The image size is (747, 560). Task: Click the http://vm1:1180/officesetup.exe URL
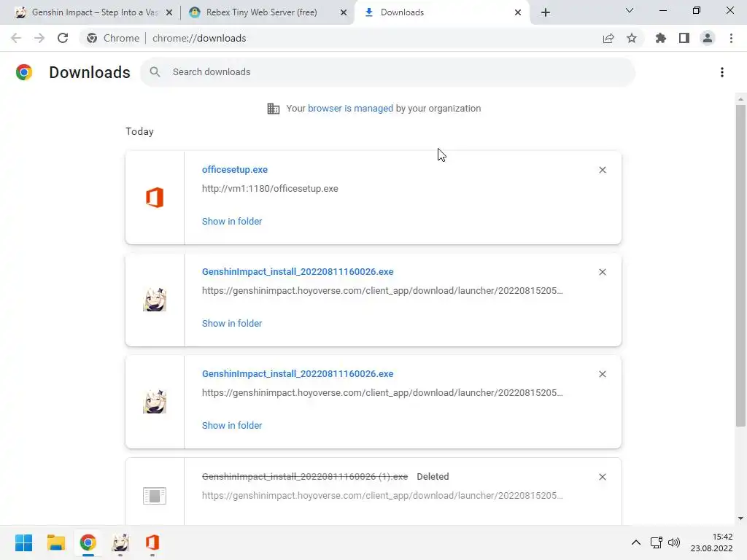pyautogui.click(x=270, y=189)
